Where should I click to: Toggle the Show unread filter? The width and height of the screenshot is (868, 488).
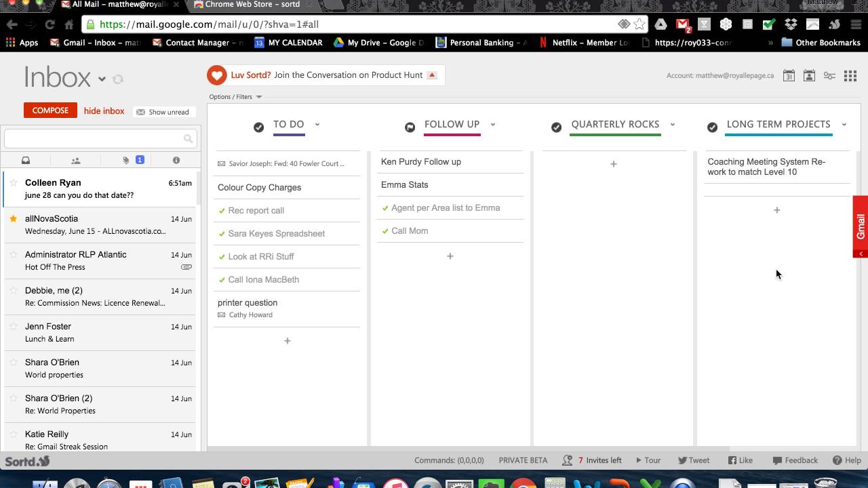163,112
